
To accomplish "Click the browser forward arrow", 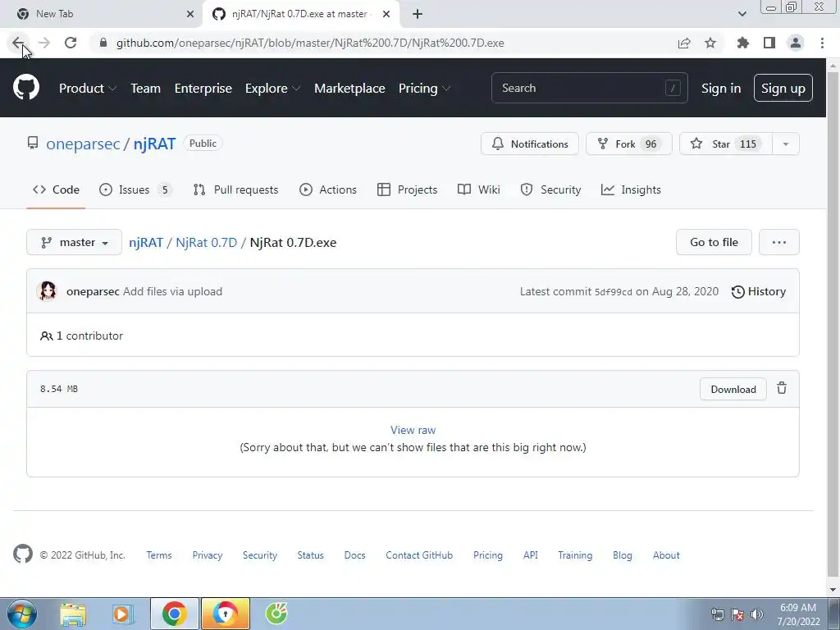I will [44, 43].
